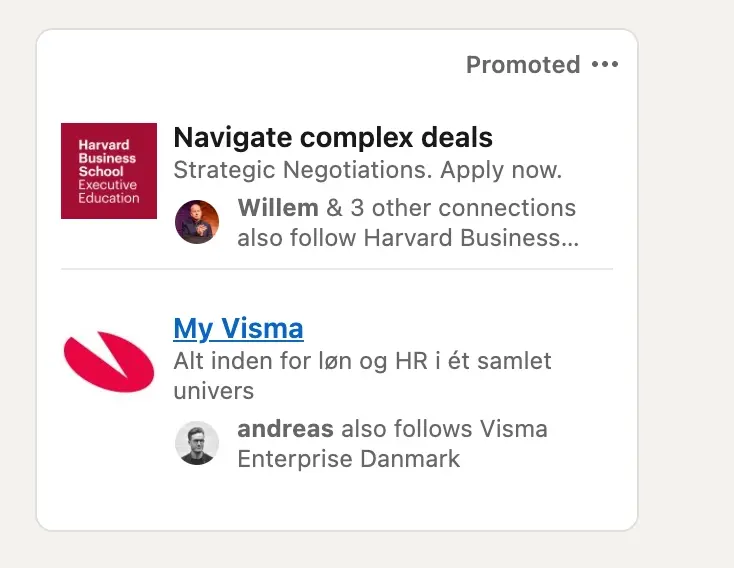Image resolution: width=734 pixels, height=568 pixels.
Task: Open the "Navigate complex deals" ad headline
Action: click(333, 137)
